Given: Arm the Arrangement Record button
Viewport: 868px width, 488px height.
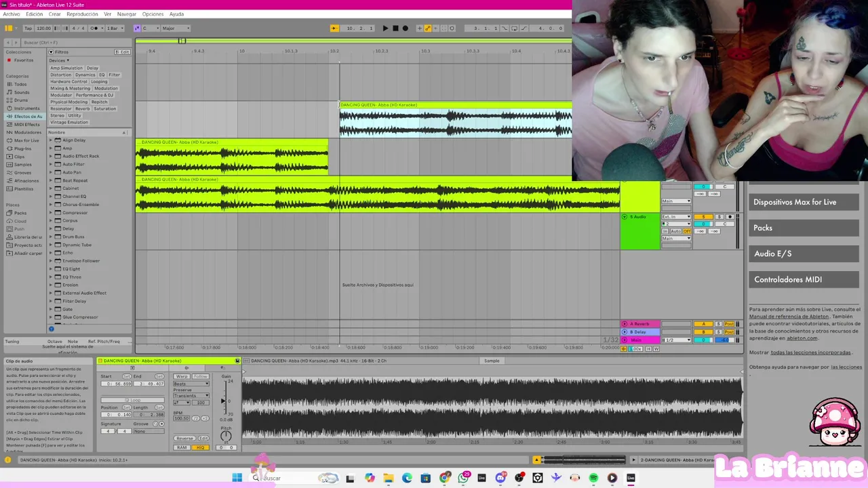Looking at the screenshot, I should (x=406, y=28).
